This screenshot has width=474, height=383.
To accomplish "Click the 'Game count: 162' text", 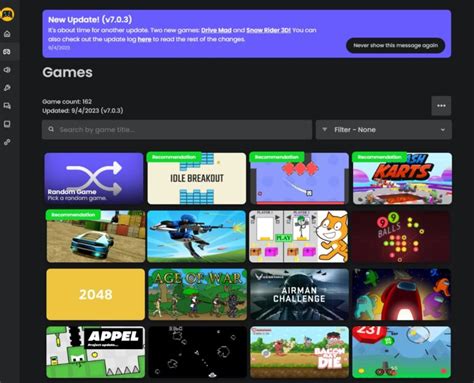I will pos(67,101).
